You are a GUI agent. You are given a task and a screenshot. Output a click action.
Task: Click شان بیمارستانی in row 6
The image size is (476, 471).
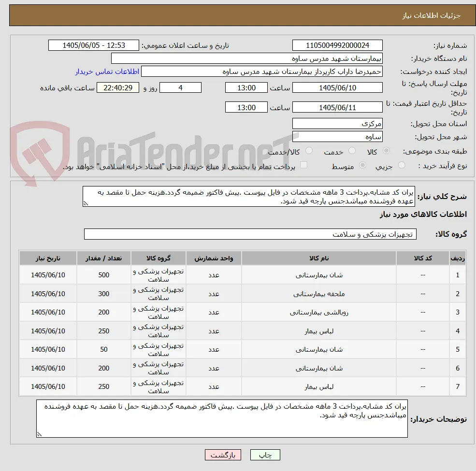point(319,368)
